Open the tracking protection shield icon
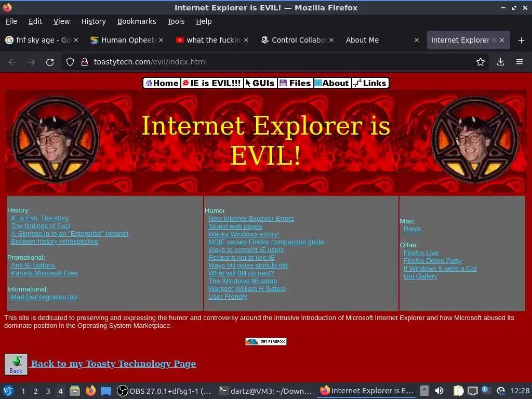Screen dimensions: 532x399 [70, 62]
